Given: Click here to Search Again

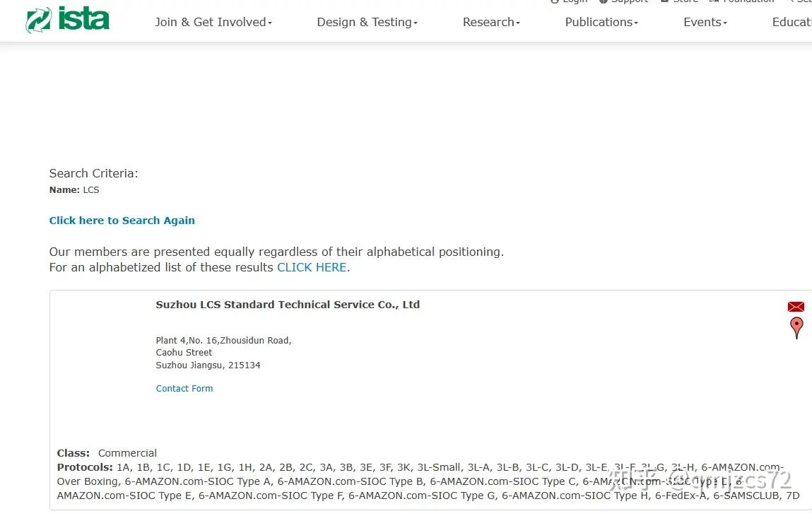Looking at the screenshot, I should pos(122,221).
